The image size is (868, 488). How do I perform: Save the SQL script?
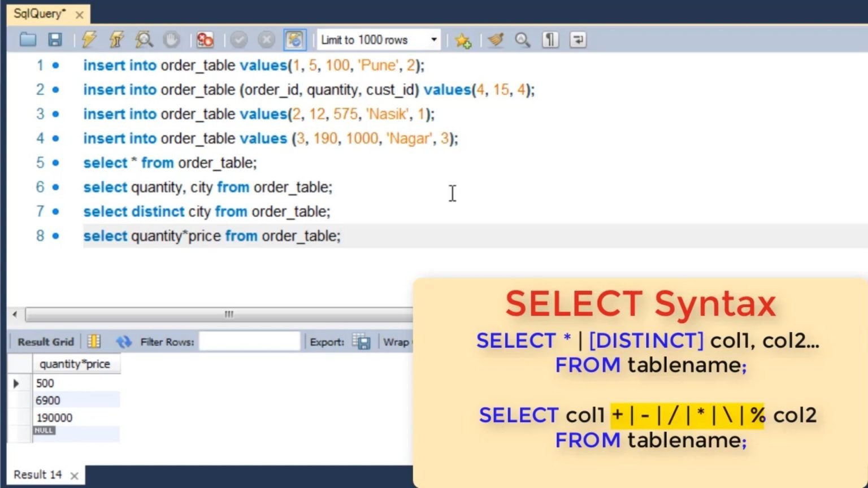[x=54, y=40]
